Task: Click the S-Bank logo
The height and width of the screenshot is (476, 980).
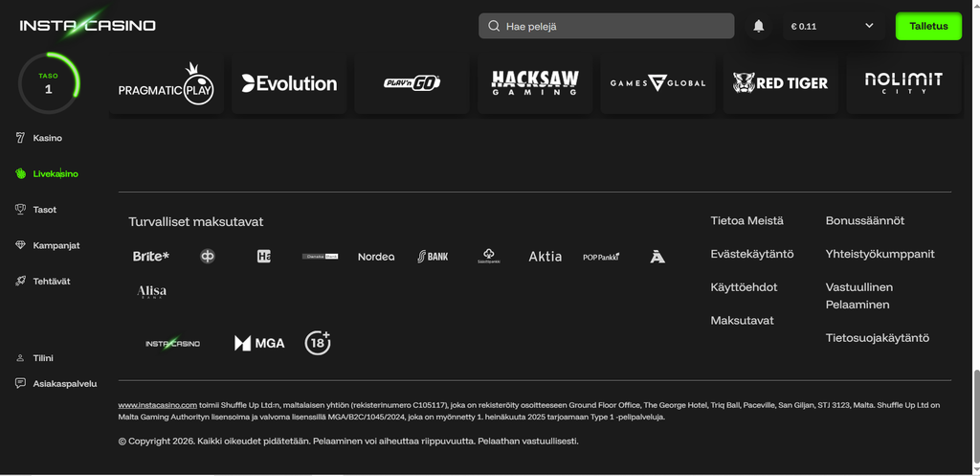Action: [433, 256]
